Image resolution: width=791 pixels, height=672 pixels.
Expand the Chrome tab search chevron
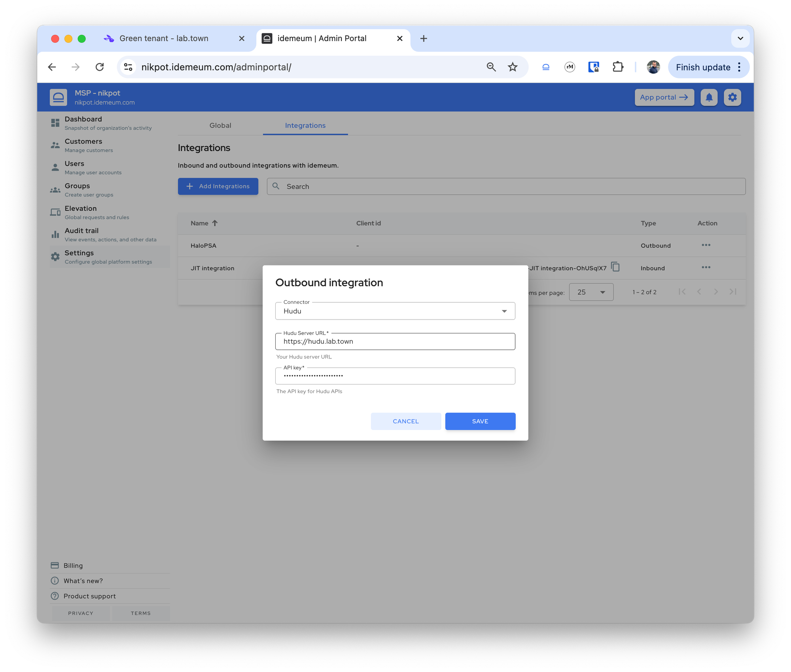pyautogui.click(x=740, y=38)
